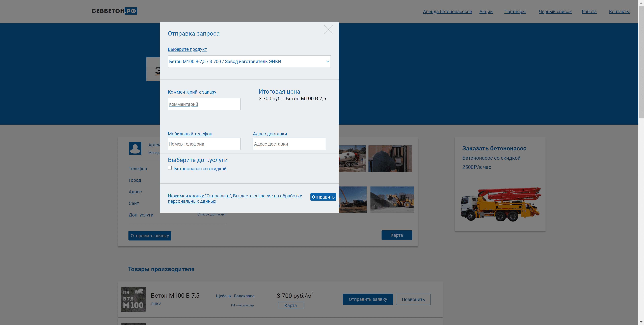
Task: Click the Выберите продукт label link
Action: point(187,49)
